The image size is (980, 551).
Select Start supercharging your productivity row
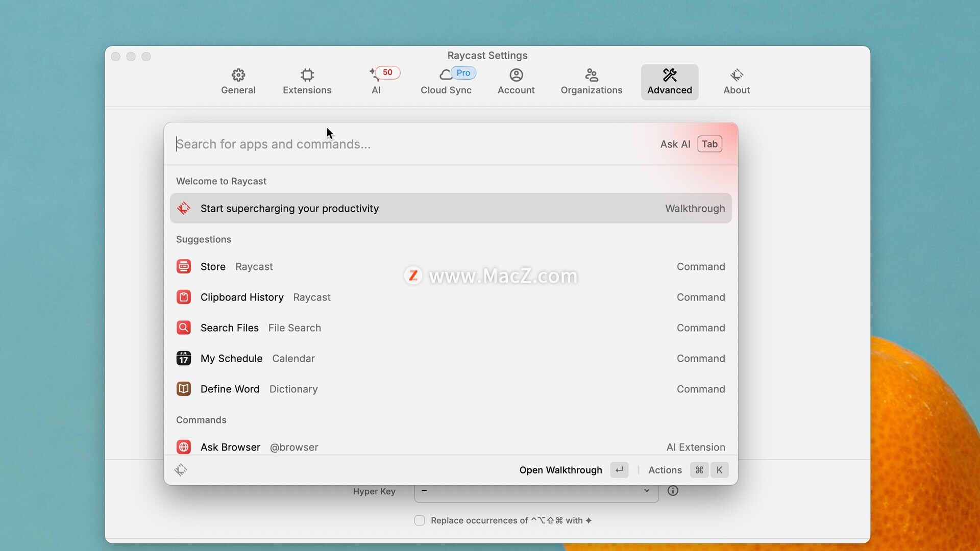451,208
